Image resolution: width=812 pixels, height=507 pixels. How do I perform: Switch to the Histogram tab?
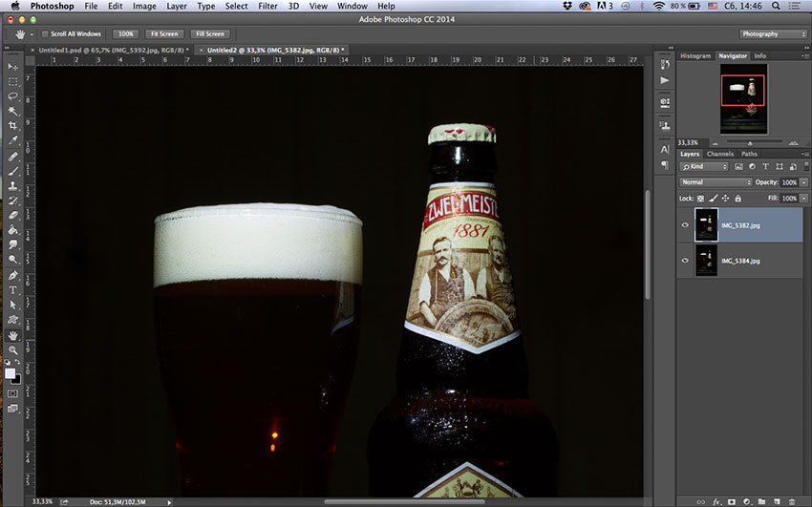click(x=694, y=56)
